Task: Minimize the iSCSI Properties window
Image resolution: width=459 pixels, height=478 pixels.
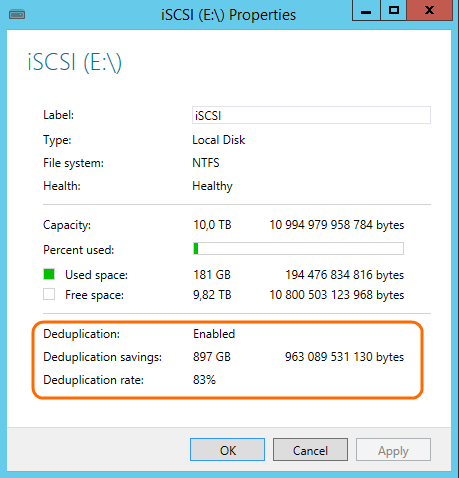Action: pyautogui.click(x=366, y=11)
